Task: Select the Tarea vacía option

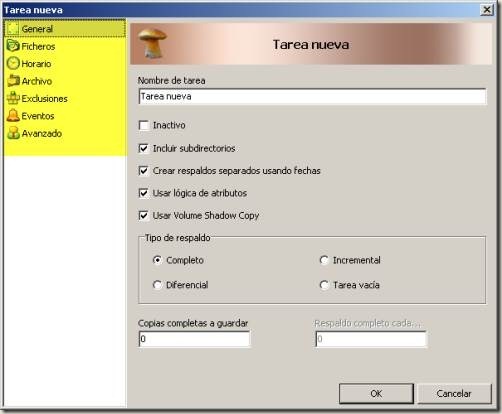Action: click(x=324, y=285)
